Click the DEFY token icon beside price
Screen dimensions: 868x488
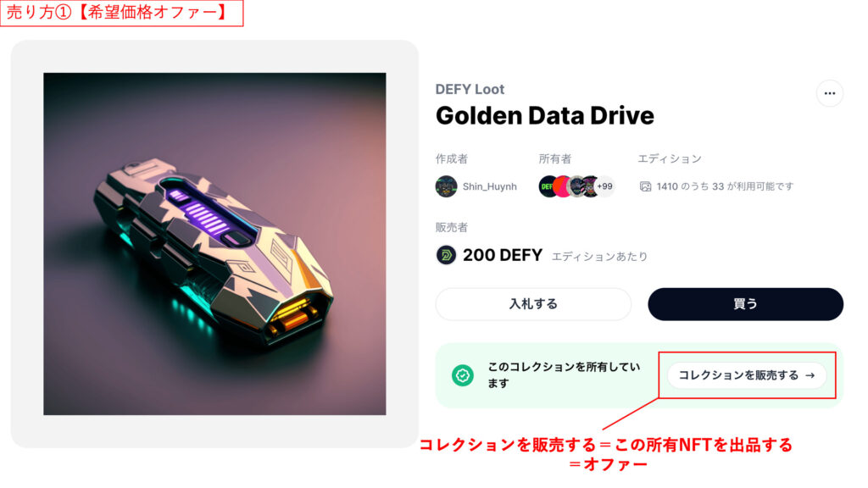pos(446,255)
